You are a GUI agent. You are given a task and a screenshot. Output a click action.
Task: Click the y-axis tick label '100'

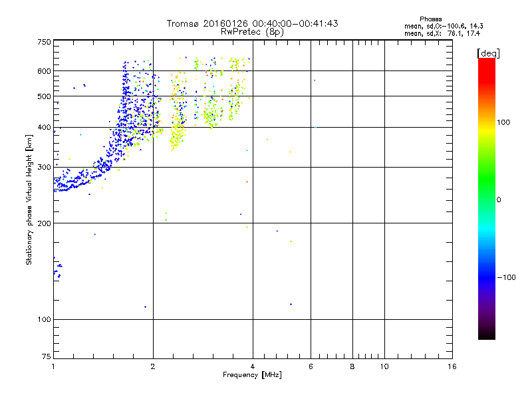pos(44,320)
